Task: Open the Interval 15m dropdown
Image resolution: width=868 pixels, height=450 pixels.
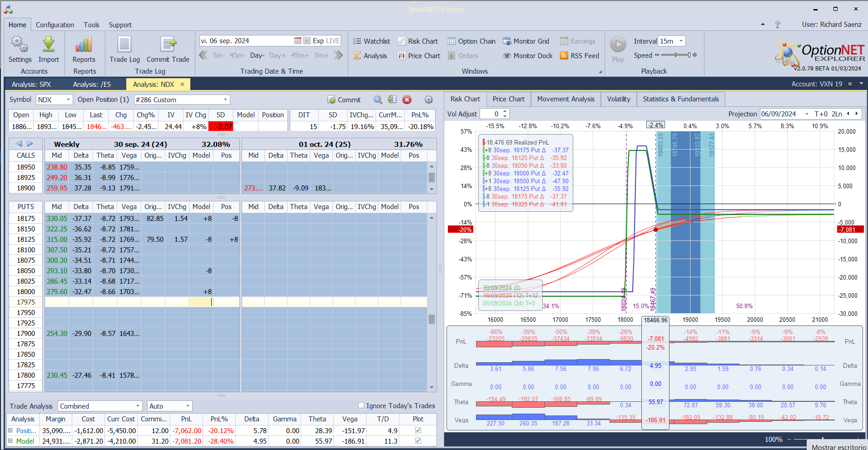Action: (x=681, y=41)
